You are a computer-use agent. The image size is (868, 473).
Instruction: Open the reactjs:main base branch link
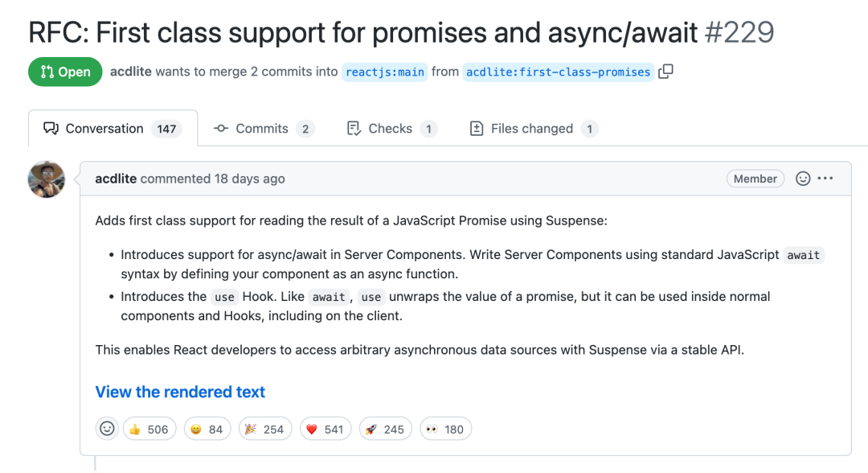[385, 72]
